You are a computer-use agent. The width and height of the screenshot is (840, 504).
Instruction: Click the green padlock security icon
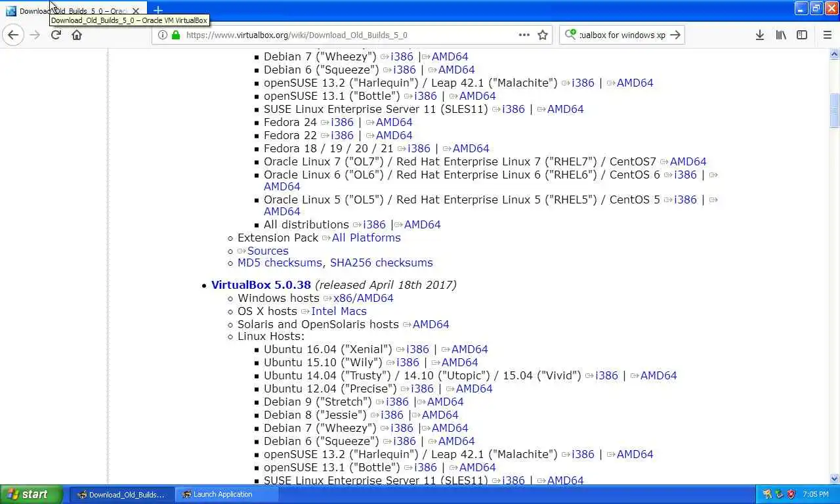175,35
